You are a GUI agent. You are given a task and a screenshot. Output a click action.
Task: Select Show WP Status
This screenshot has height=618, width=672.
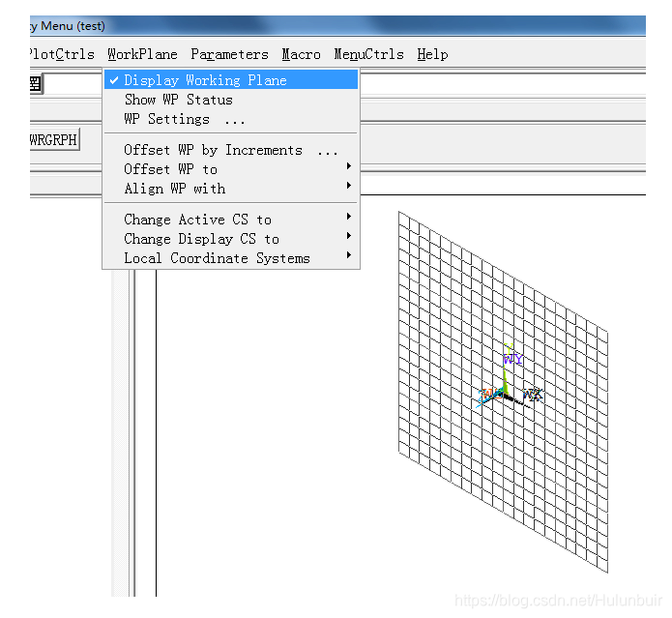[x=178, y=100]
